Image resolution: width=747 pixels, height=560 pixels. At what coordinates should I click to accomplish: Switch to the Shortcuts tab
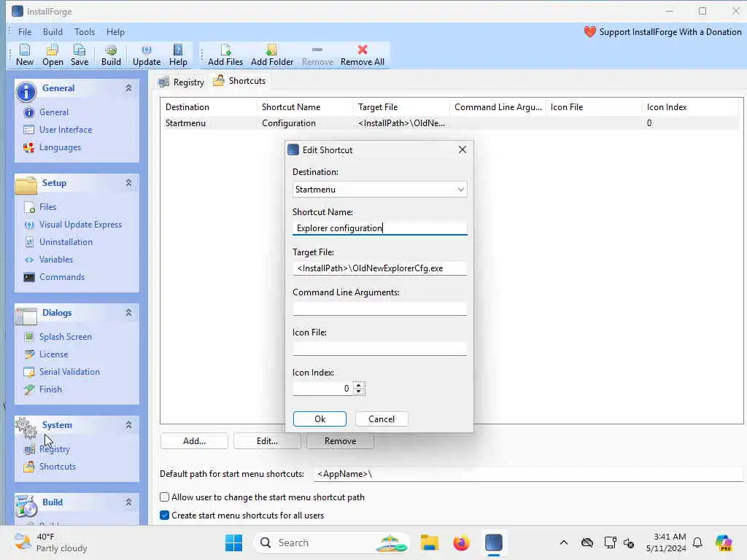click(239, 81)
